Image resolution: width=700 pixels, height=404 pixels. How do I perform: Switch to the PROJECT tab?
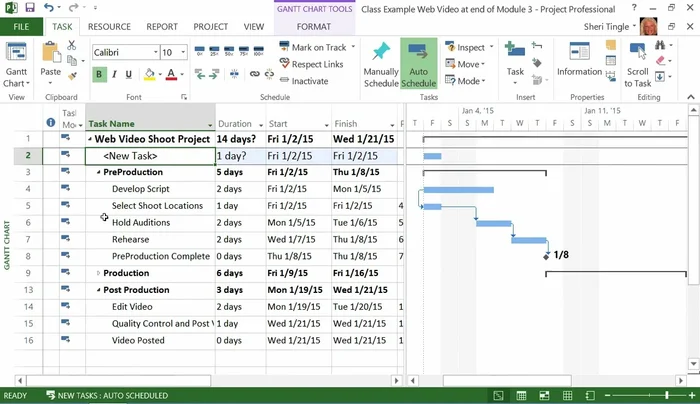(x=211, y=27)
